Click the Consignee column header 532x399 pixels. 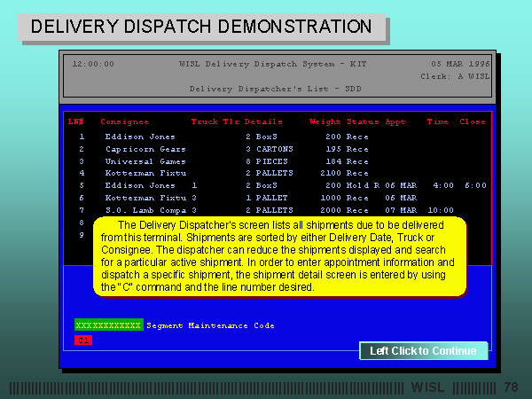pos(124,121)
